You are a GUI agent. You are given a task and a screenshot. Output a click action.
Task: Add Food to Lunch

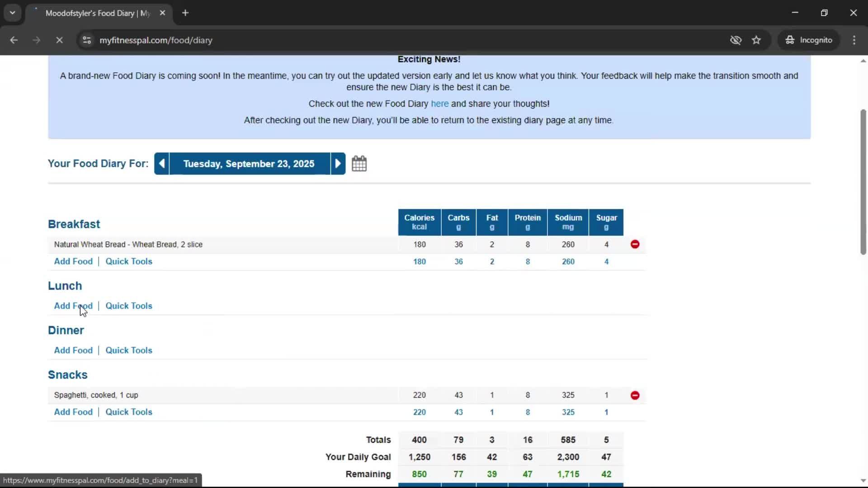tap(73, 306)
